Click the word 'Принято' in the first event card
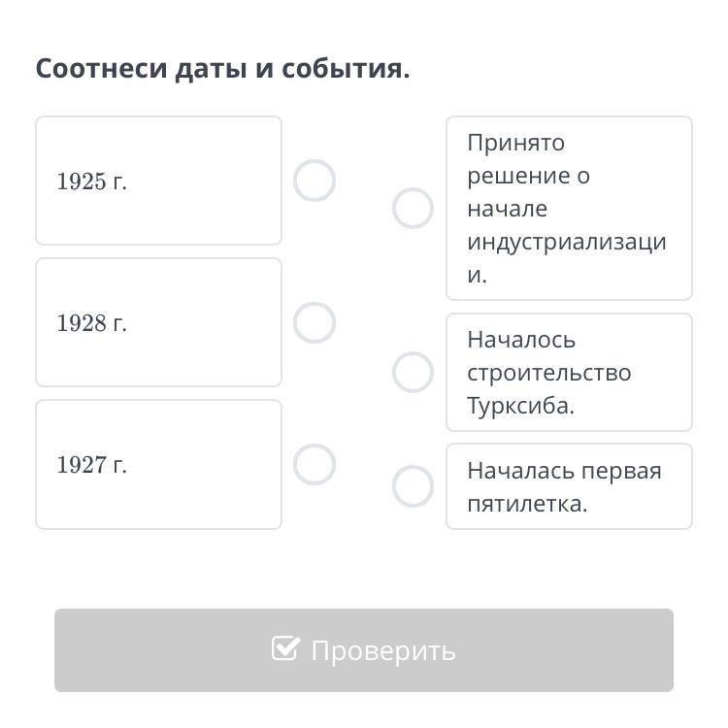The width and height of the screenshot is (728, 728). pyautogui.click(x=515, y=143)
